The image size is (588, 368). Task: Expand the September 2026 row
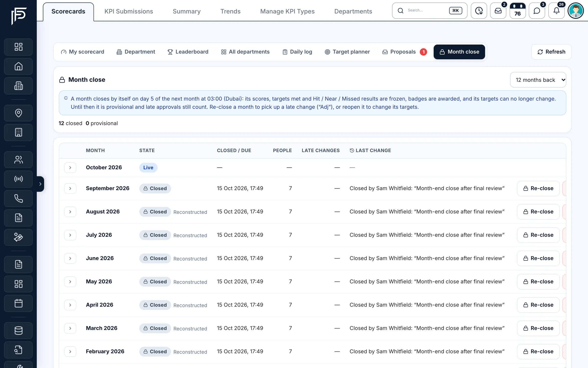pos(70,188)
